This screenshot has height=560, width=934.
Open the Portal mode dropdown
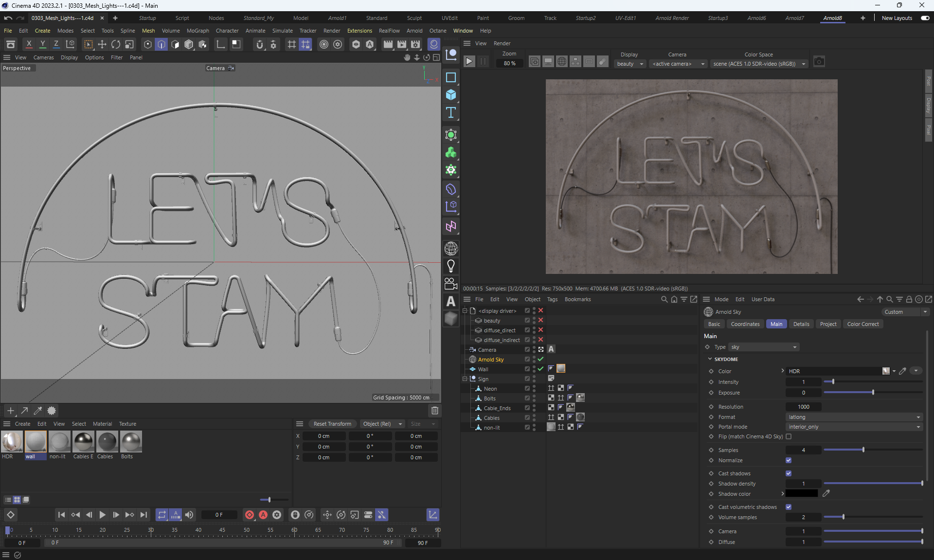[x=854, y=427]
